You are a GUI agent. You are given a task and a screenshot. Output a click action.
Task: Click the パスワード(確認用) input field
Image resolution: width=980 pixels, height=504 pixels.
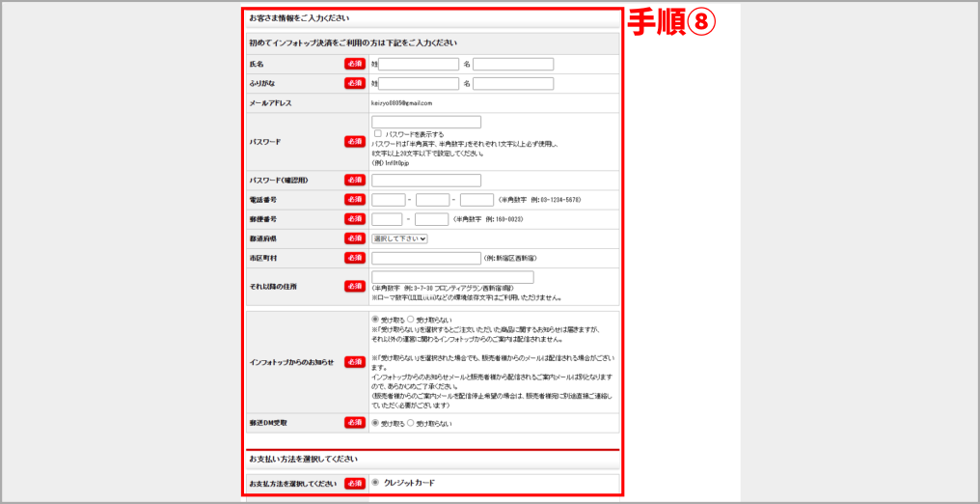tap(425, 181)
